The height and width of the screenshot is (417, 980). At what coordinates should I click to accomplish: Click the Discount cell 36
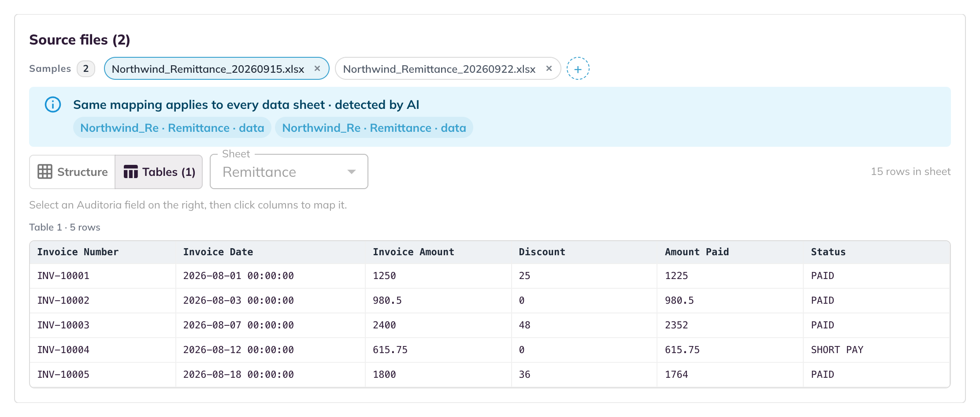tap(584, 375)
